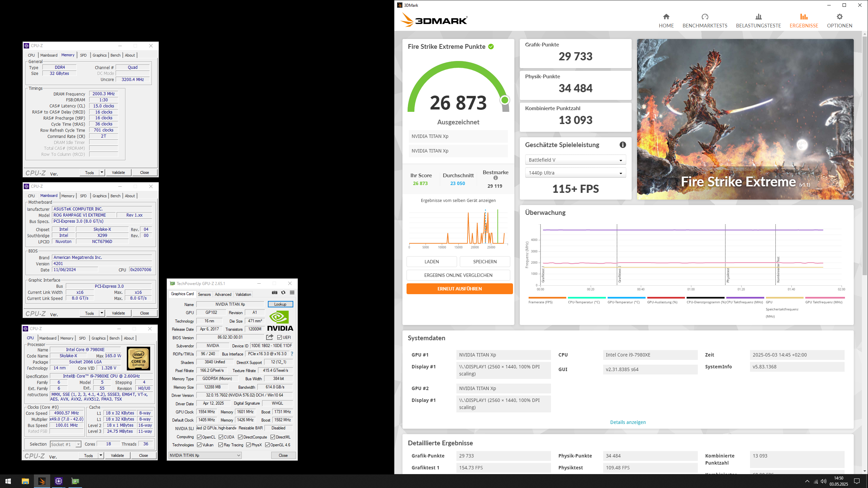
Task: Click the Intel Core i9 Extreme logo
Action: point(138,359)
